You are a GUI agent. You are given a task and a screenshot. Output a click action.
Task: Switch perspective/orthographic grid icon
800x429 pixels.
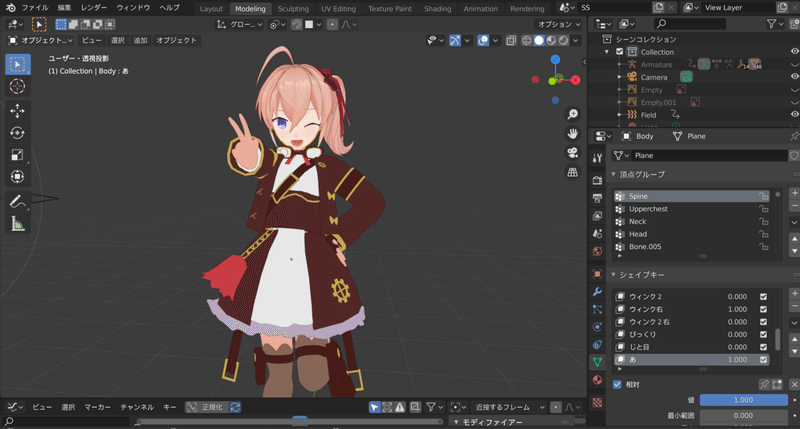point(573,172)
